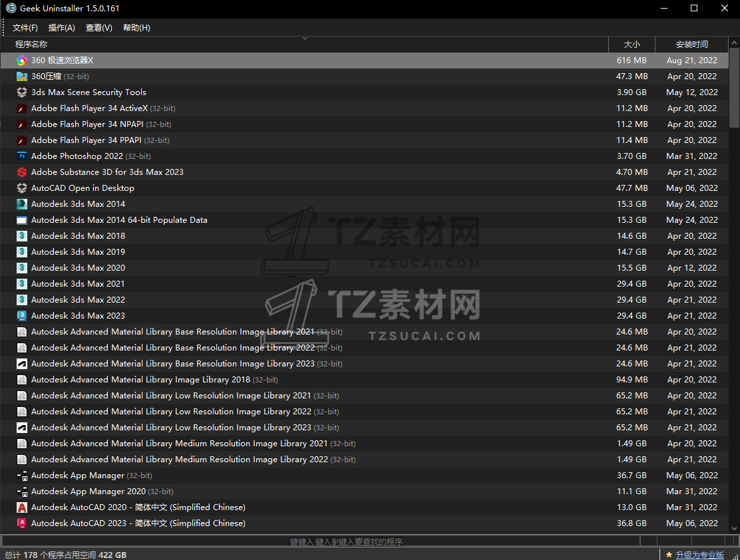Sort by the 大小 column header
This screenshot has height=560, width=740.
632,45
